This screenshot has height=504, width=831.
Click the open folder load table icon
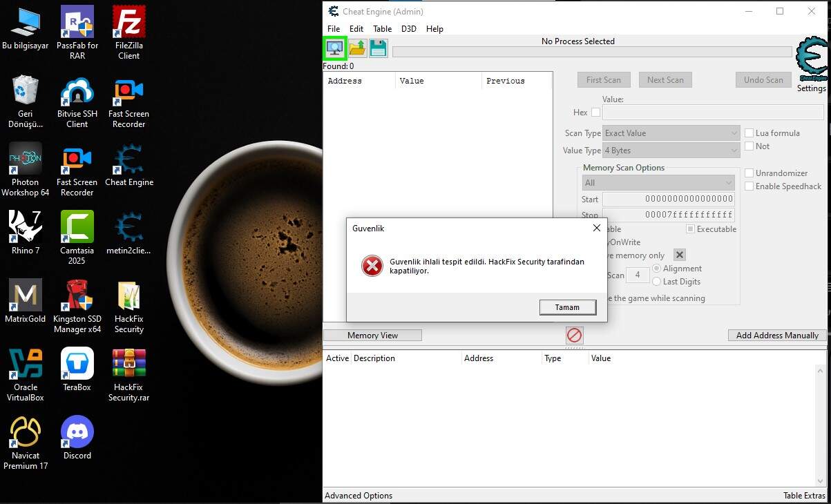[x=357, y=48]
